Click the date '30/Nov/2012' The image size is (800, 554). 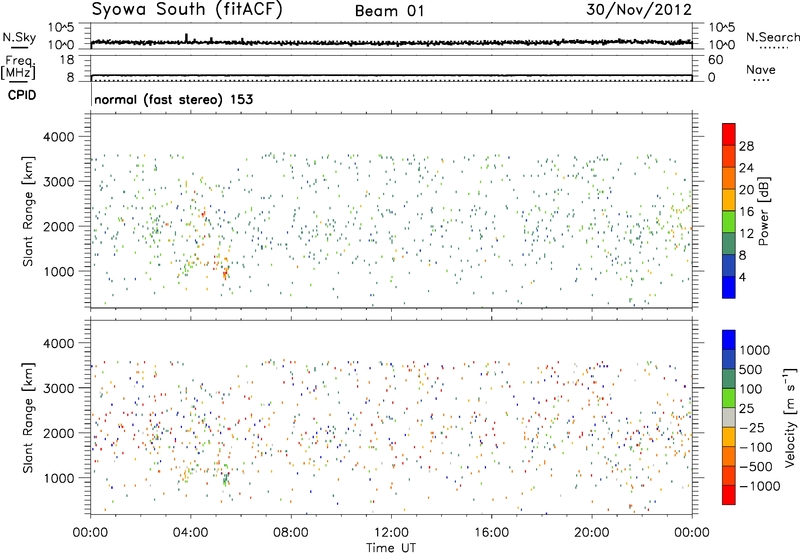click(x=639, y=9)
